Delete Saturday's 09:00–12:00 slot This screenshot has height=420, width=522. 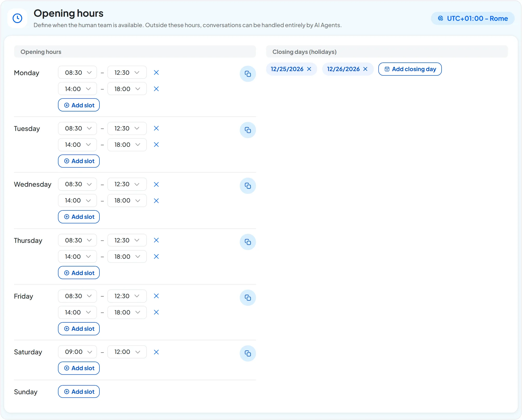coord(156,352)
